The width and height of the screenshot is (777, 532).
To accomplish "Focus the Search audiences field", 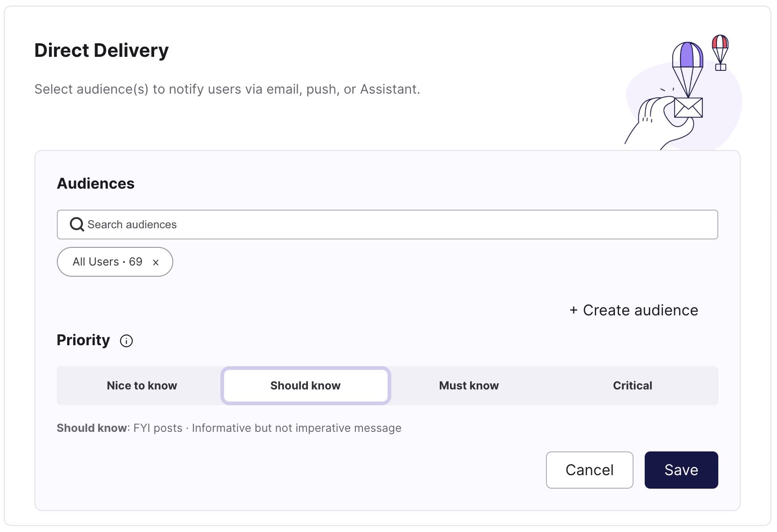I will point(388,225).
